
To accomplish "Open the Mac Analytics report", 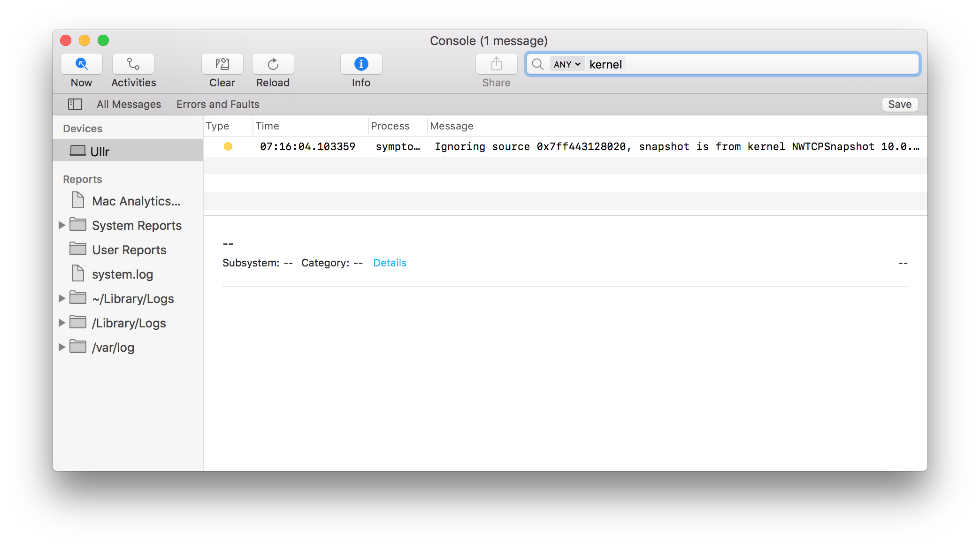I will (x=136, y=201).
